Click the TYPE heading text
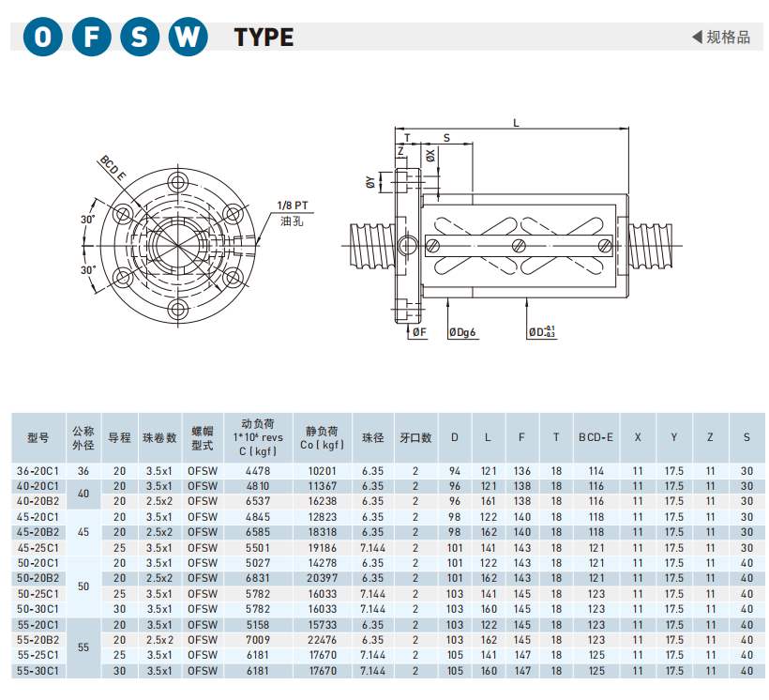 click(264, 38)
